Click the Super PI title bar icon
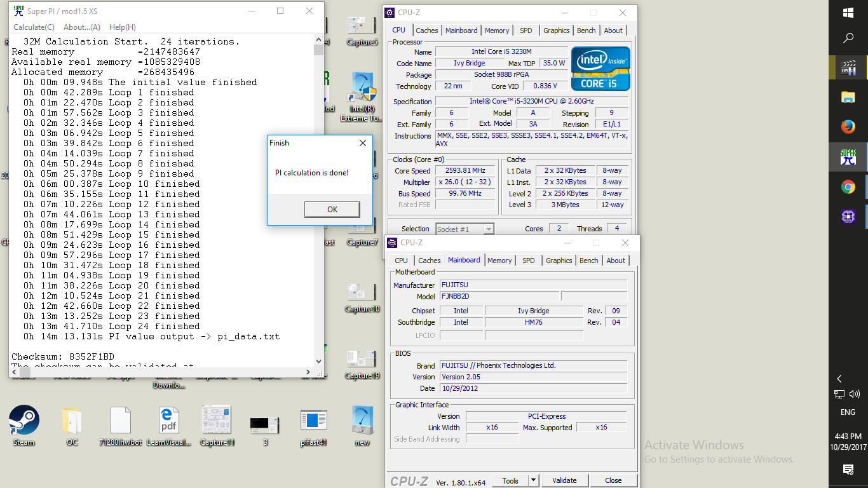This screenshot has height=488, width=868. [18, 11]
